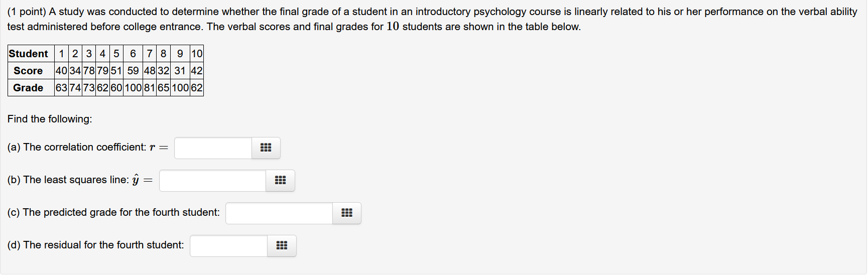Select the Score row label cell

(29, 71)
